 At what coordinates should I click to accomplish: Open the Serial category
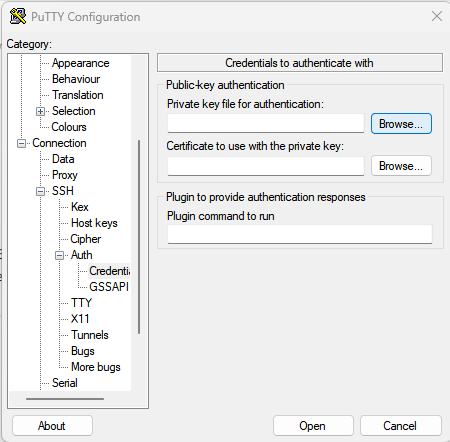65,383
